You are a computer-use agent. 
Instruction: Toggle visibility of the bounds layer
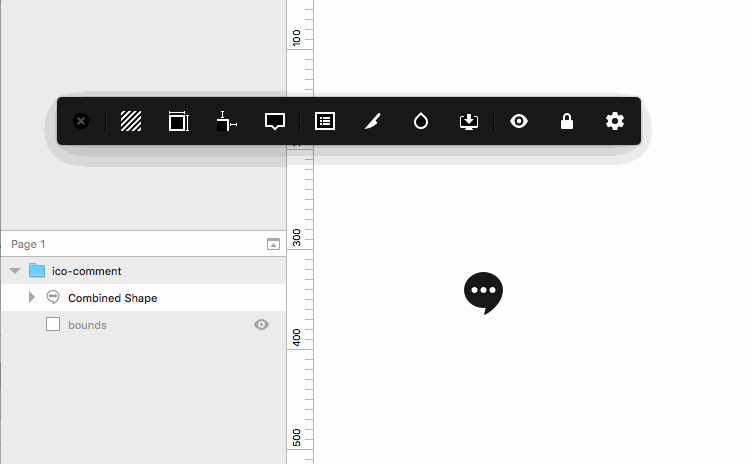tap(261, 324)
